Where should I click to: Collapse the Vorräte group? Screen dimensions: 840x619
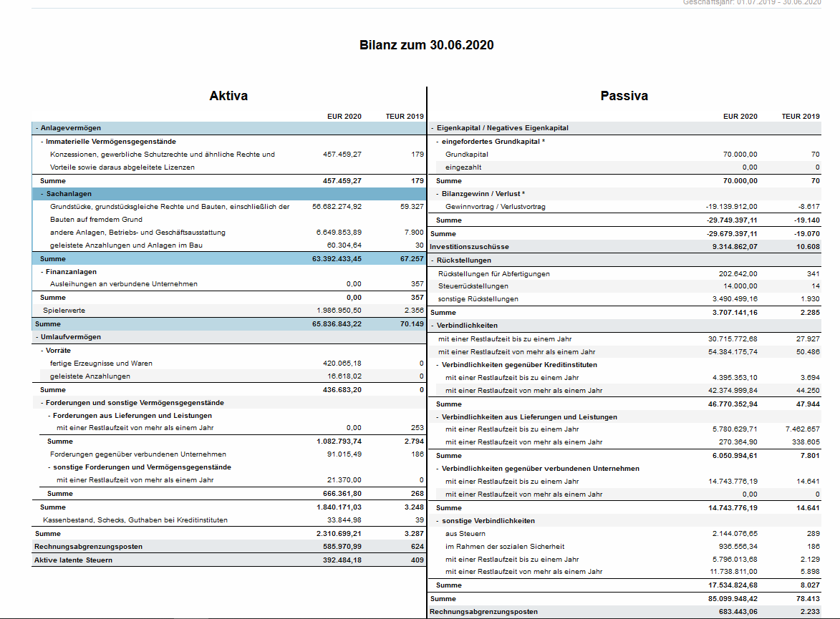tap(42, 351)
